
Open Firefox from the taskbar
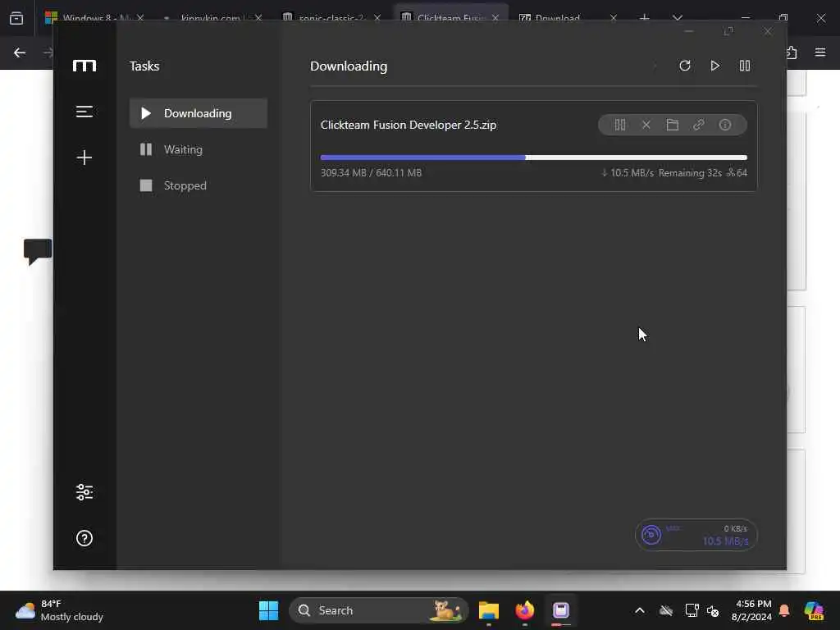coord(525,610)
